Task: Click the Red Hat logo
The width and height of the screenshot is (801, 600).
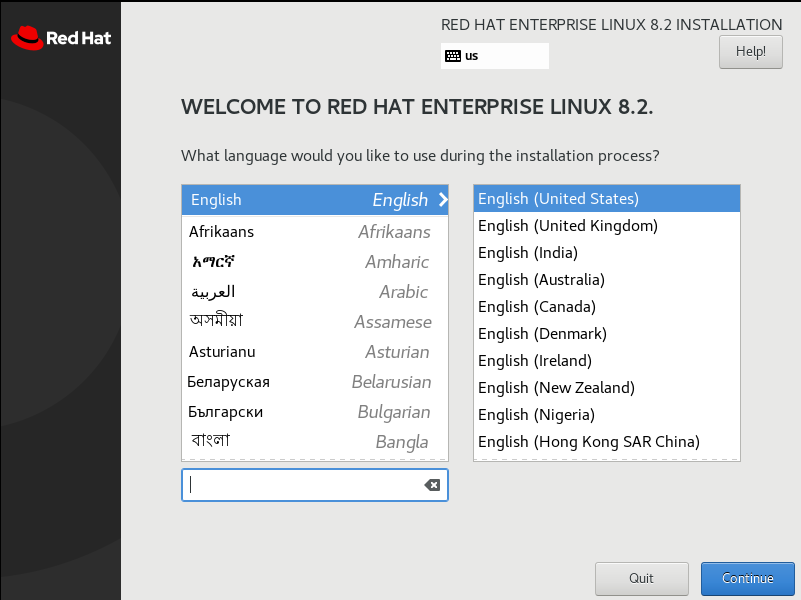Action: [61, 38]
